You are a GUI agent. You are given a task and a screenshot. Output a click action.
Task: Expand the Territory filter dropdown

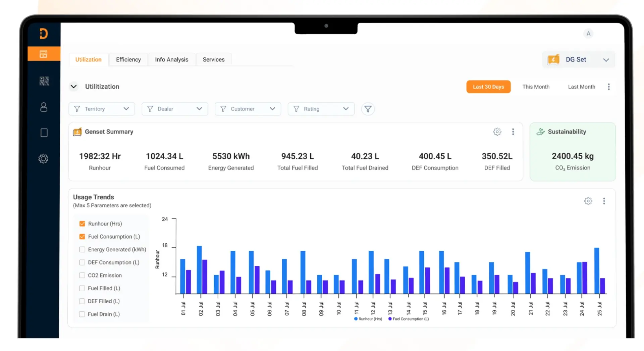click(x=102, y=109)
